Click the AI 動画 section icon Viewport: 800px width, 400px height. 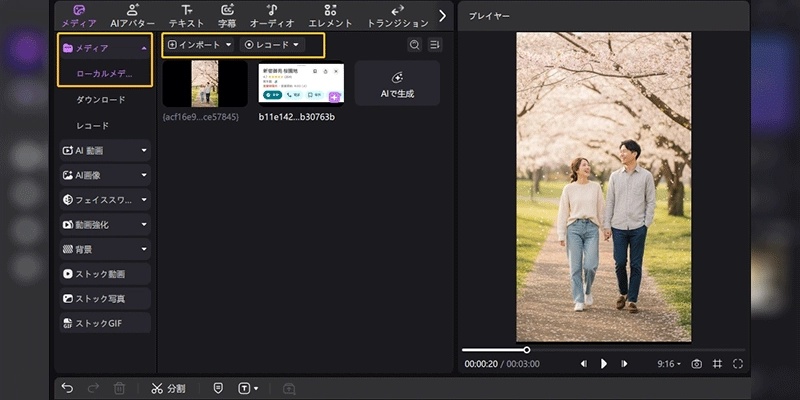point(68,151)
